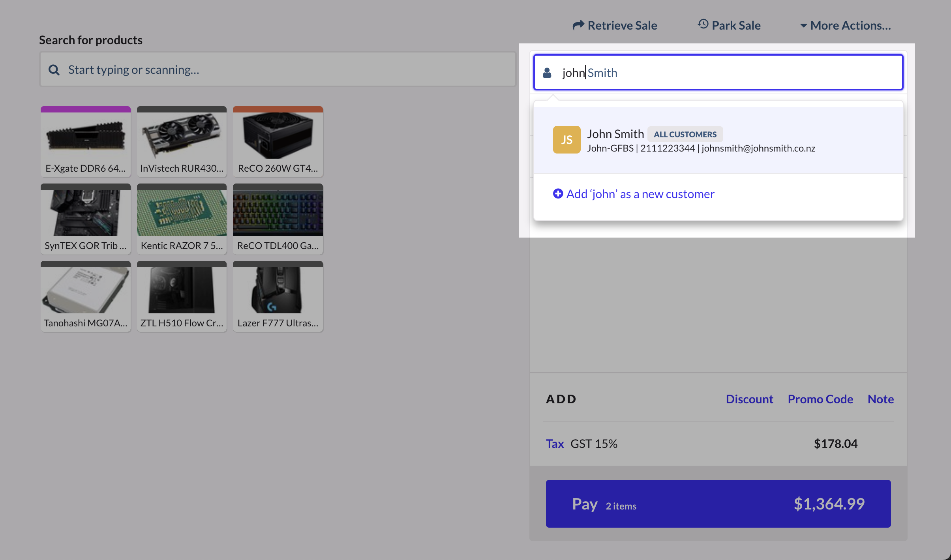The image size is (951, 560).
Task: Select the ReCO 260W GT4 power supply tile
Action: click(278, 141)
